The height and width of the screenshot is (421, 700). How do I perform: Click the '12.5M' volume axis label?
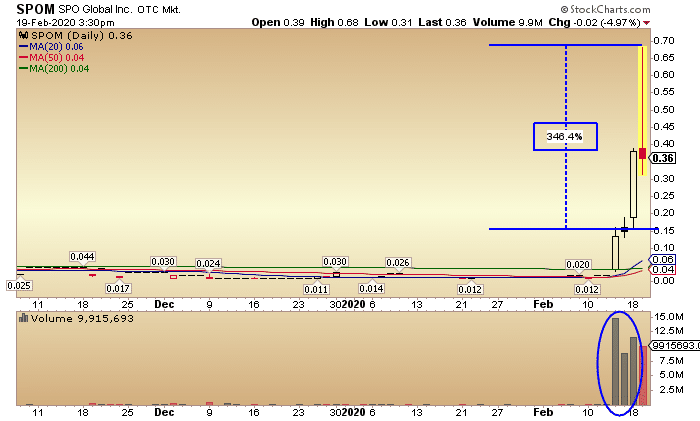pos(669,331)
